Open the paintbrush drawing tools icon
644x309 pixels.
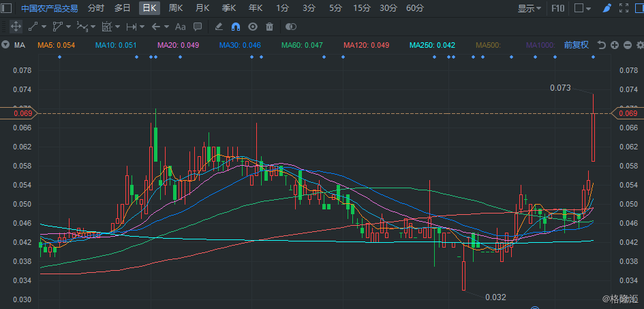(x=607, y=8)
